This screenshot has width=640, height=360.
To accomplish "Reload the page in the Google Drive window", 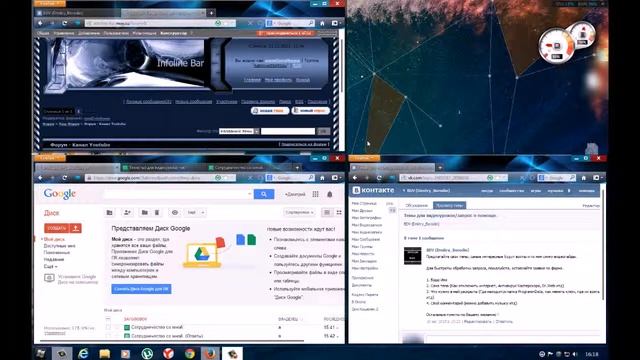I will coord(64,178).
